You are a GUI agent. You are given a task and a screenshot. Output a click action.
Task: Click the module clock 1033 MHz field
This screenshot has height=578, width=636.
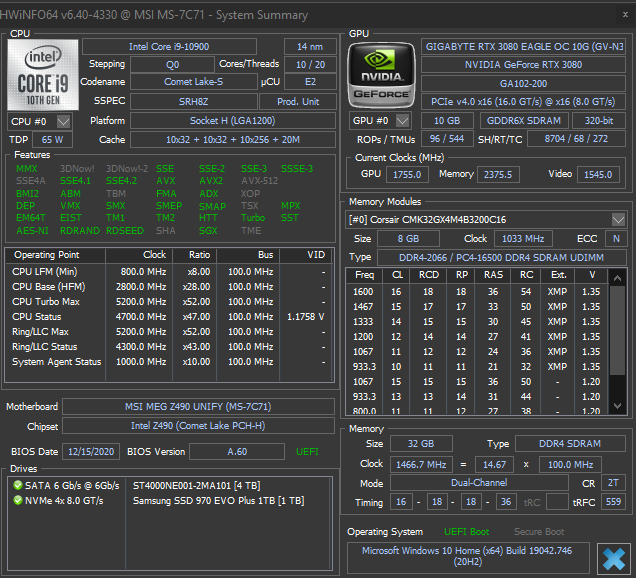[523, 239]
